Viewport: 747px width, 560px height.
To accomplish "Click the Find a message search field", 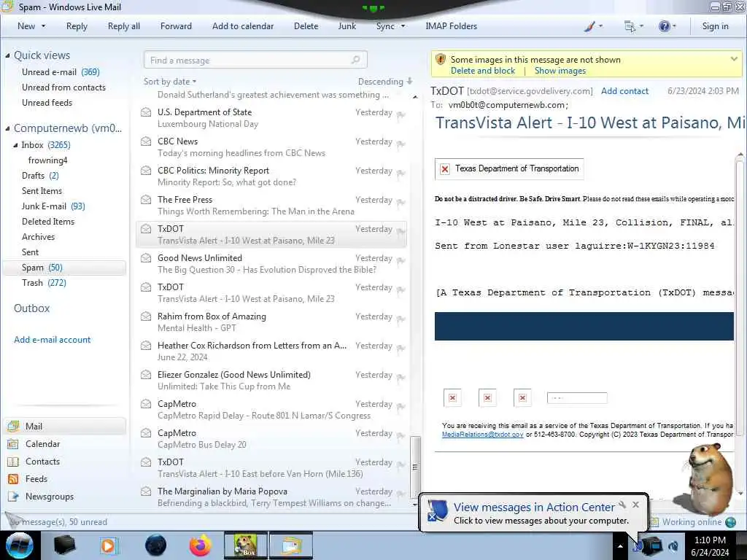I will tap(255, 60).
